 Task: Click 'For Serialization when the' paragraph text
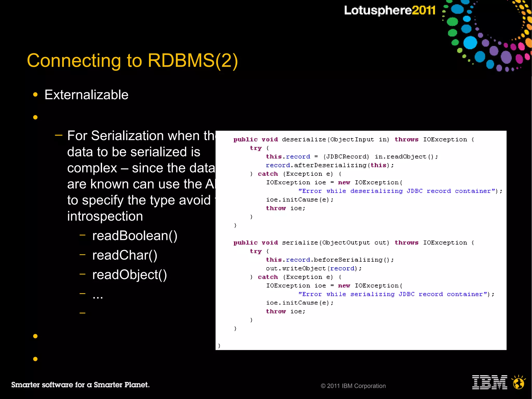(141, 136)
